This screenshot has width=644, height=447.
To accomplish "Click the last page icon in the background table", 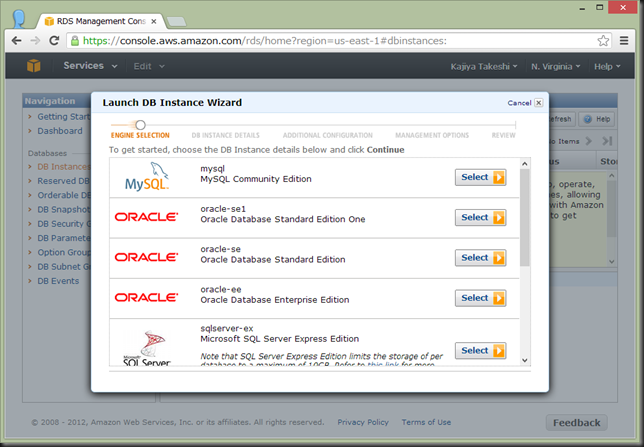I will 607,141.
